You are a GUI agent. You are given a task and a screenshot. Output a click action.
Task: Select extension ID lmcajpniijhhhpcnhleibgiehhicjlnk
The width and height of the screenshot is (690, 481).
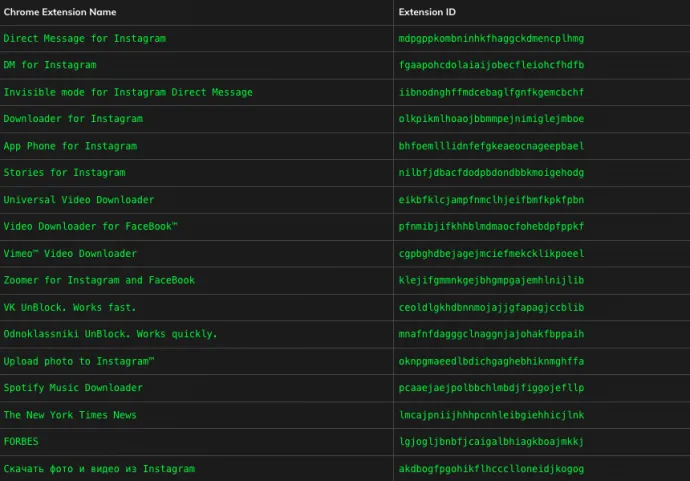(x=492, y=415)
